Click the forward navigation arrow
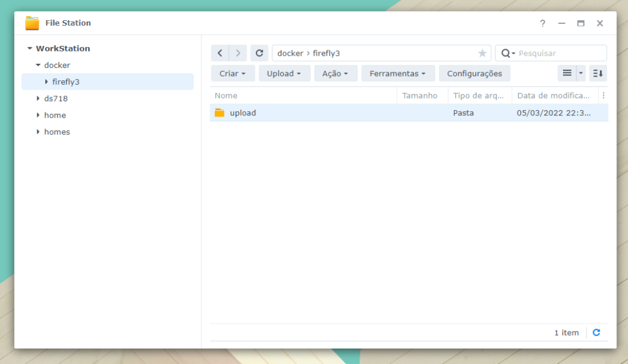The width and height of the screenshot is (628, 364). tap(239, 53)
